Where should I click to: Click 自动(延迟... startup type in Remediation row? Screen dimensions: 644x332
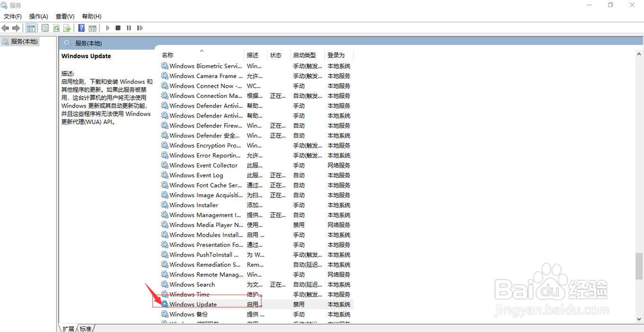tap(307, 264)
